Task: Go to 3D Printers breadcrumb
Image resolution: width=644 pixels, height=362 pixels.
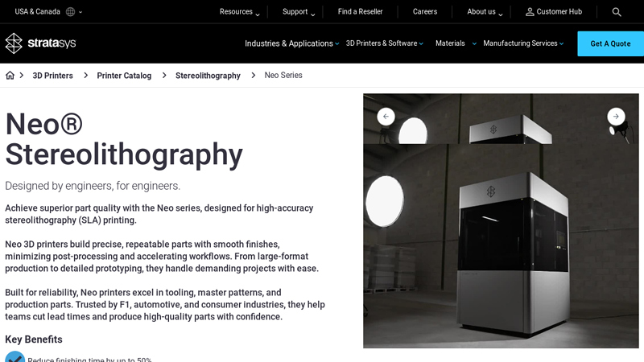Action: 52,76
